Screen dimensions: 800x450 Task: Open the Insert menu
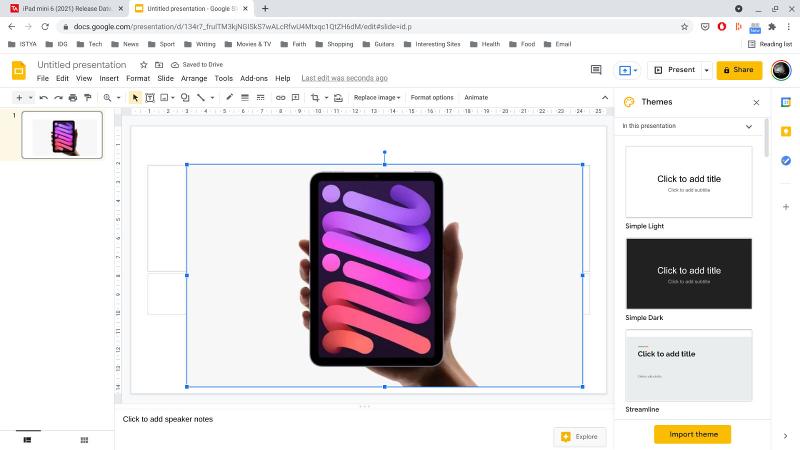(109, 78)
